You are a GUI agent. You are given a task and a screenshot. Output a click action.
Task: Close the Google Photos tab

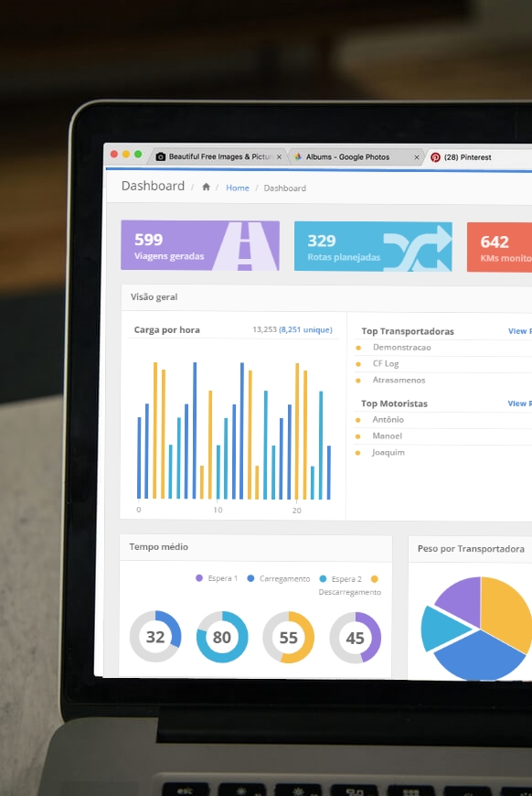(x=417, y=157)
